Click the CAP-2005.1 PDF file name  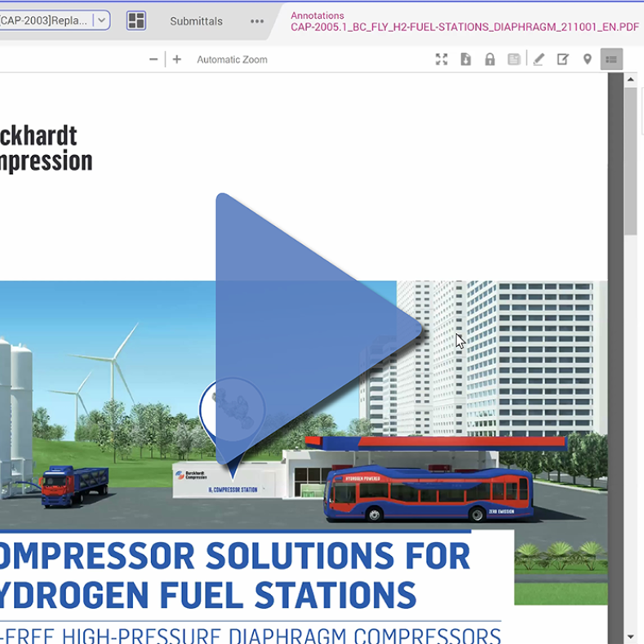tap(465, 27)
